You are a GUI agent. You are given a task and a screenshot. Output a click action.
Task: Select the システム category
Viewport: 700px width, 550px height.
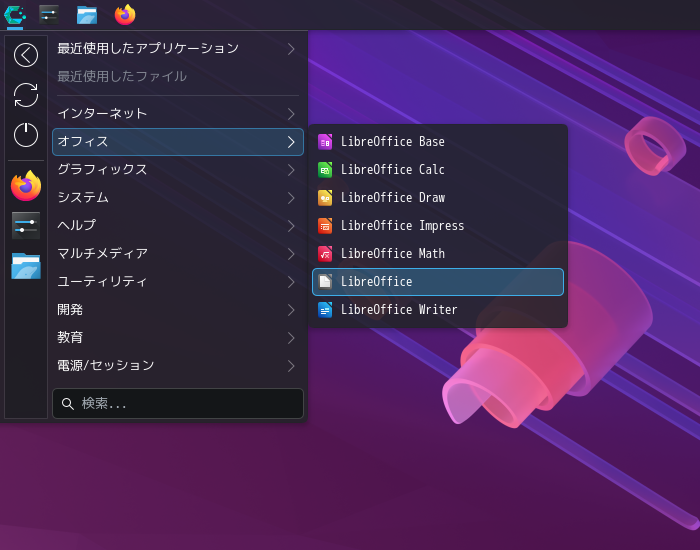178,198
